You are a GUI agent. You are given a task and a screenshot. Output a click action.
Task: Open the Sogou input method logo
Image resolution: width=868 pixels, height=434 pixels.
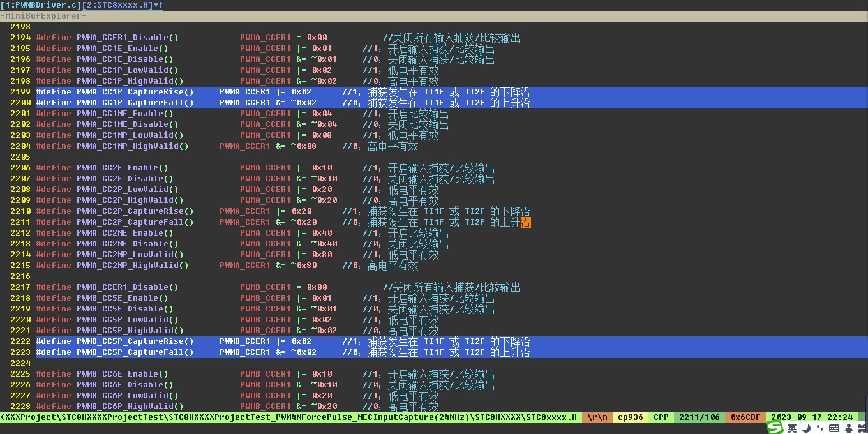click(775, 428)
